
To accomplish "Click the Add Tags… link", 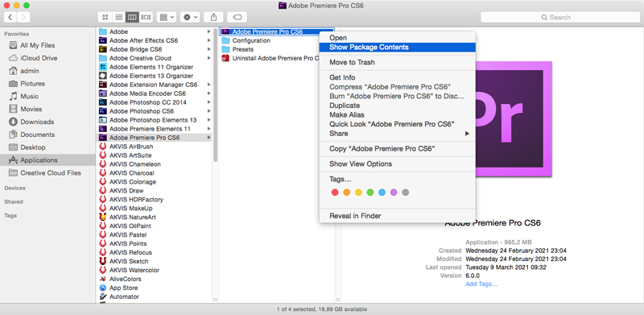I will (481, 284).
